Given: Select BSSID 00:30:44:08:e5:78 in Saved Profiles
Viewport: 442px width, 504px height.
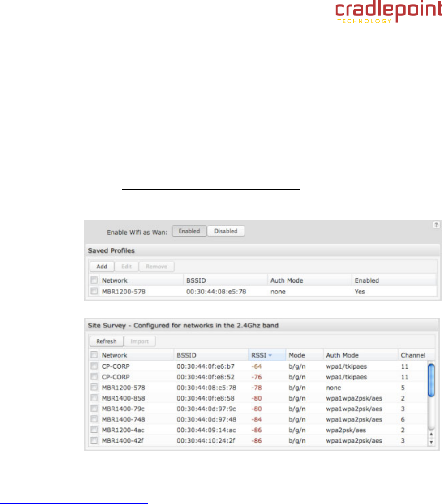Looking at the screenshot, I should point(216,292).
